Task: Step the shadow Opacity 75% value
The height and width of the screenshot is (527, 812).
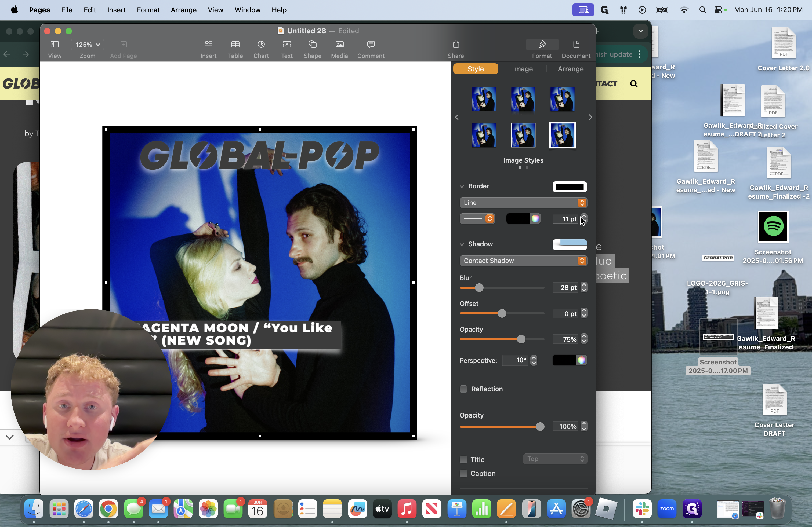Action: click(584, 339)
